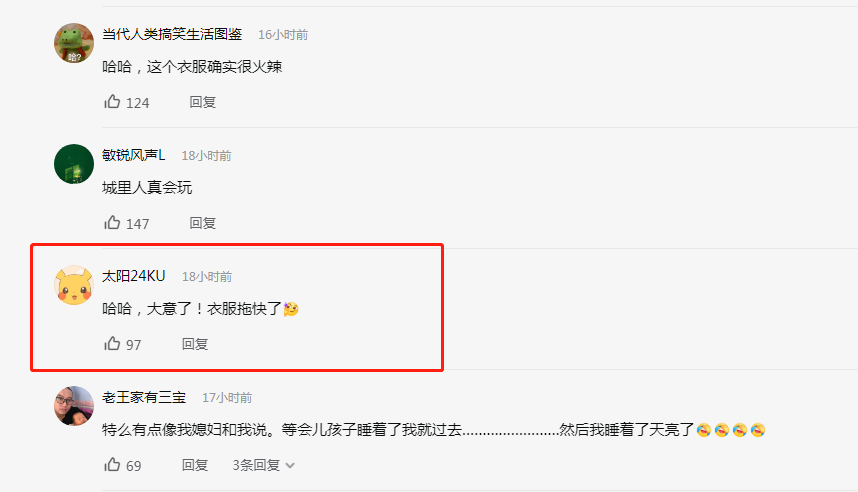This screenshot has height=492, width=858.
Task: Like the comment by 太阳24KU
Action: [x=112, y=344]
